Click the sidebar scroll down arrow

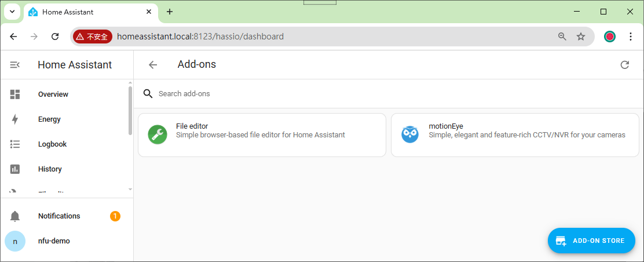[x=130, y=189]
